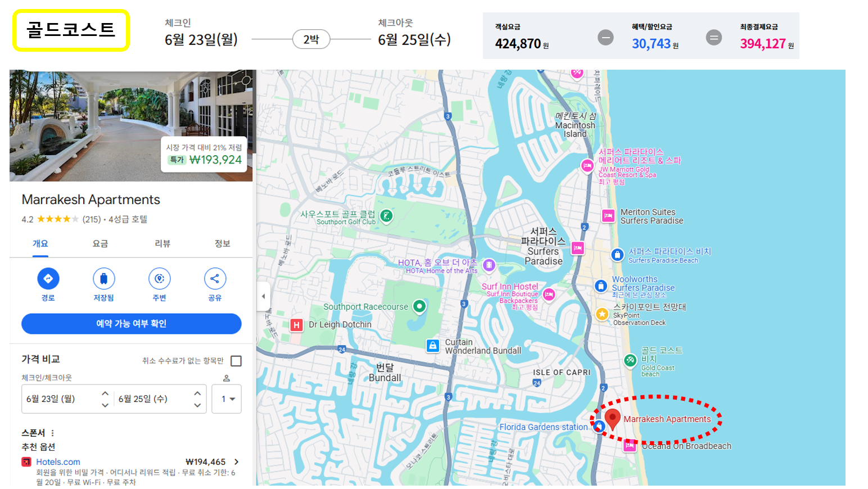The height and width of the screenshot is (489, 868).
Task: Open the nearby (주변) icon
Action: [x=160, y=278]
